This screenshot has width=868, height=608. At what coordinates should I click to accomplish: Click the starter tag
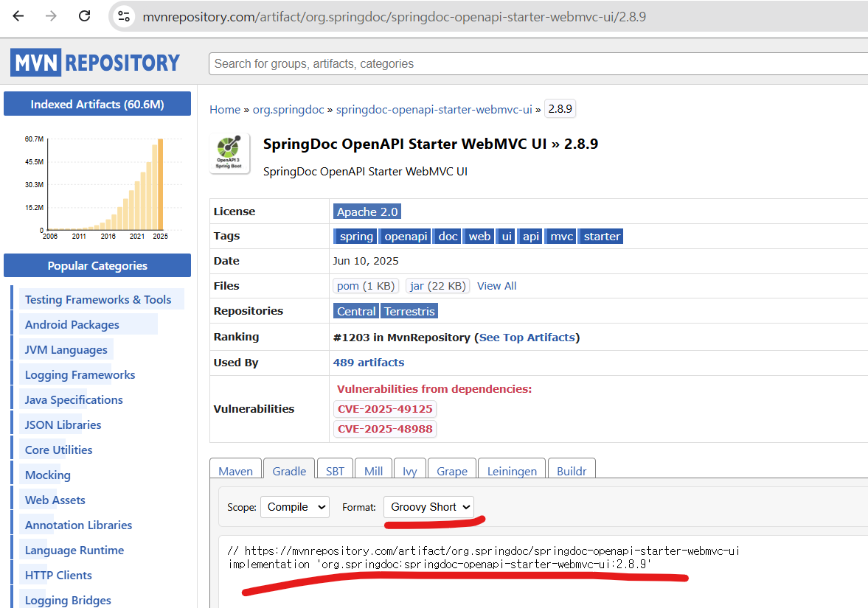click(601, 237)
